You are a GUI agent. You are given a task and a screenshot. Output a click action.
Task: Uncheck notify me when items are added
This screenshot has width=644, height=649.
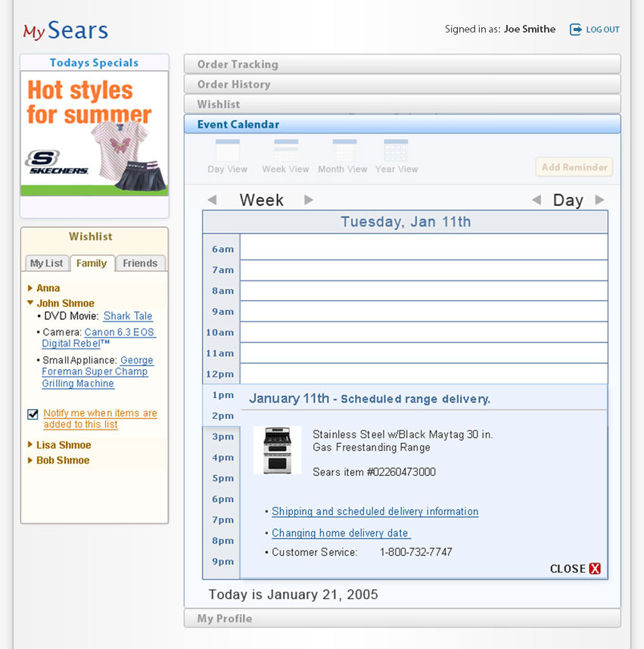tap(32, 414)
